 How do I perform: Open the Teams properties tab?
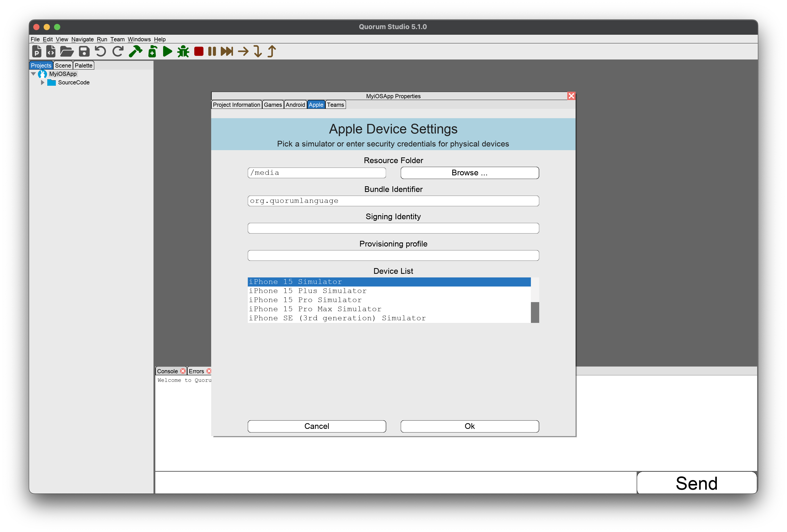[x=335, y=105]
